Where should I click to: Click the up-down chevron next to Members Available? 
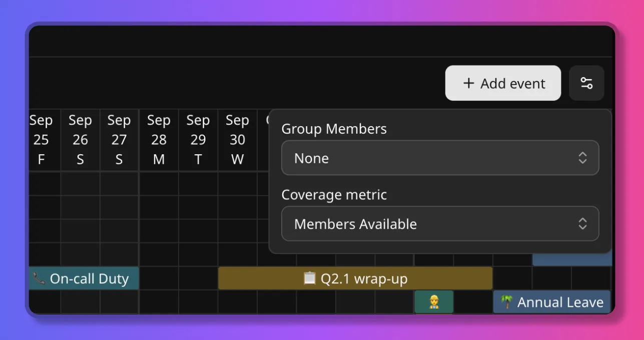(x=582, y=224)
